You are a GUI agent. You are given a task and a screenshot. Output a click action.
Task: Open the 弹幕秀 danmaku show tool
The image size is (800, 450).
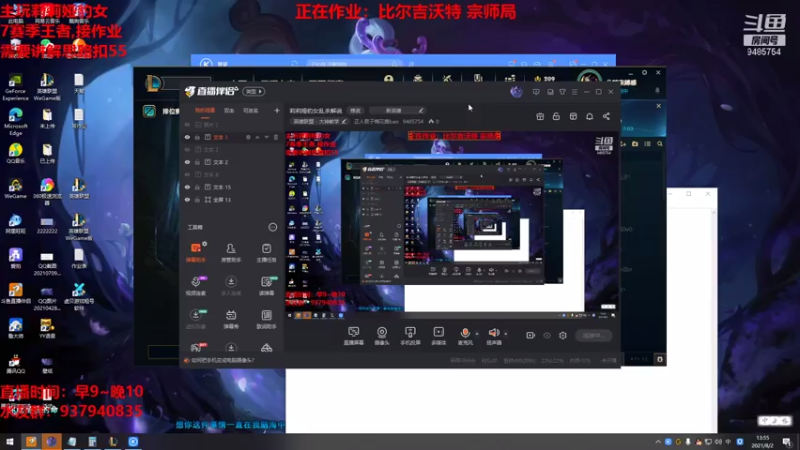(231, 319)
